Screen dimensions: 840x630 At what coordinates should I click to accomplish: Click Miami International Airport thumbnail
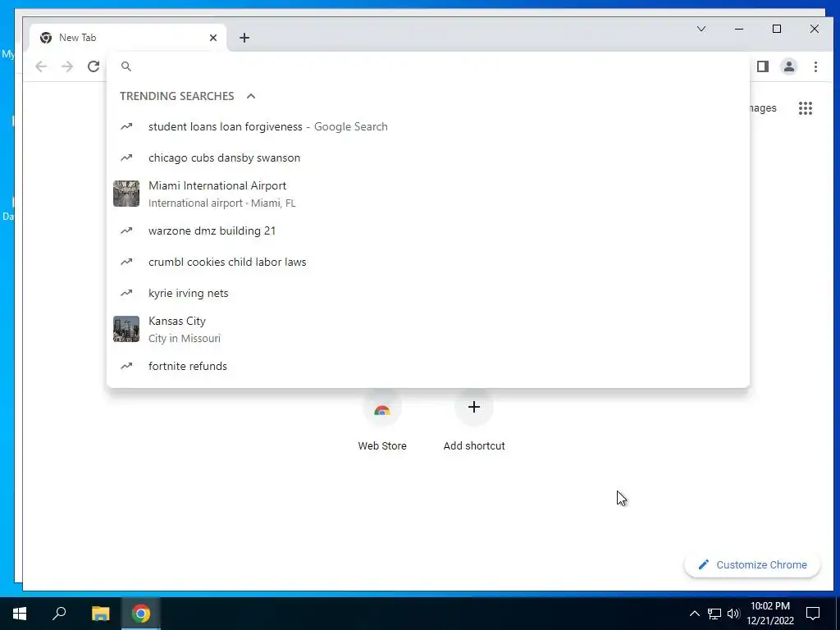(x=126, y=194)
